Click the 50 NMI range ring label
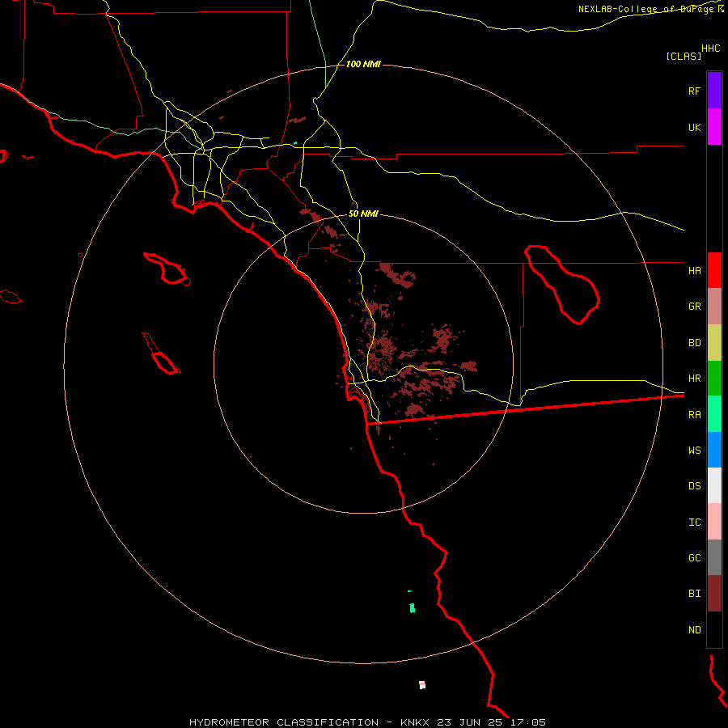Screen dimensions: 728x728 (x=363, y=214)
